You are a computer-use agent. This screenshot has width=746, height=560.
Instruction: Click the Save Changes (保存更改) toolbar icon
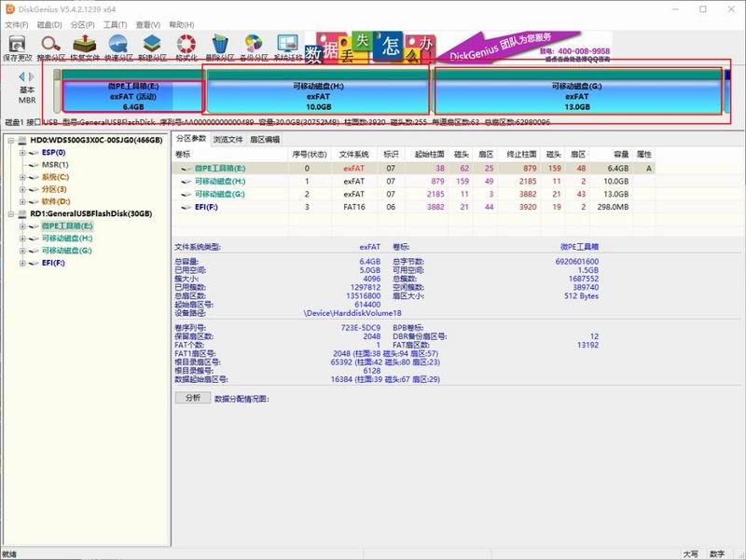17,48
